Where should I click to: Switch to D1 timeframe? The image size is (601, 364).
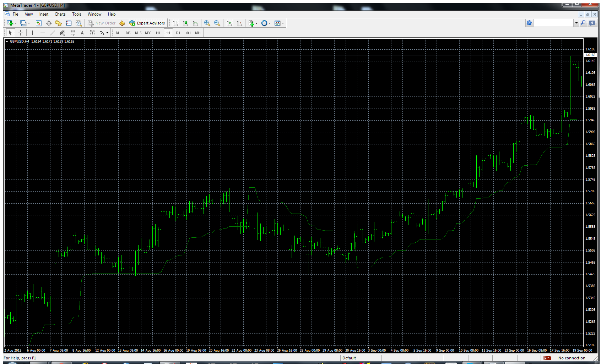[178, 33]
